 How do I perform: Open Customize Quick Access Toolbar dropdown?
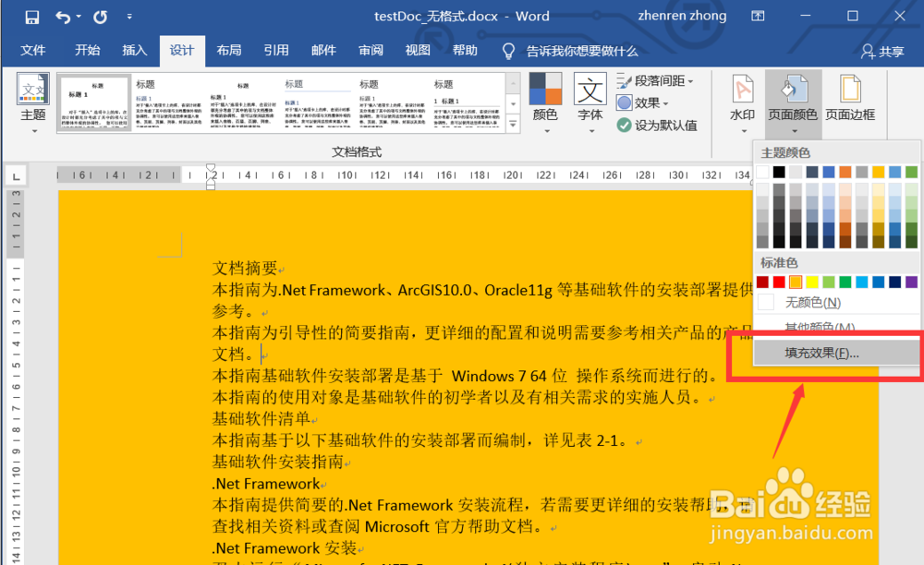(129, 17)
